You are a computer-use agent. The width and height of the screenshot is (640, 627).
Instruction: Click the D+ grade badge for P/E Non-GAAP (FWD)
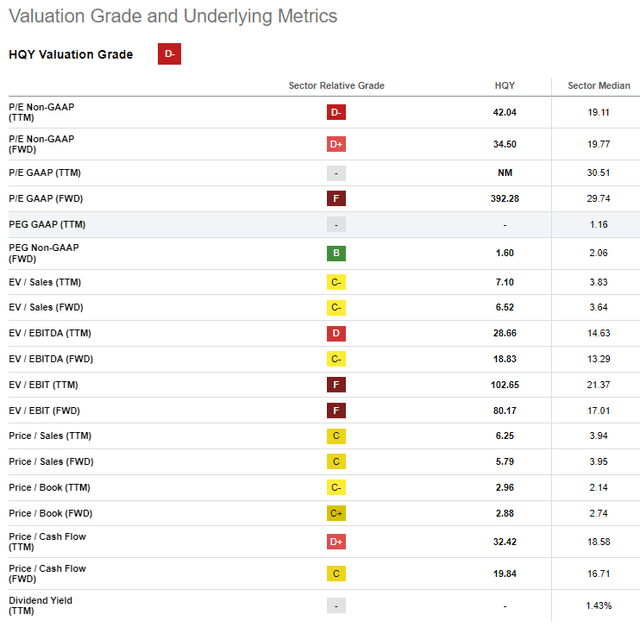(336, 144)
